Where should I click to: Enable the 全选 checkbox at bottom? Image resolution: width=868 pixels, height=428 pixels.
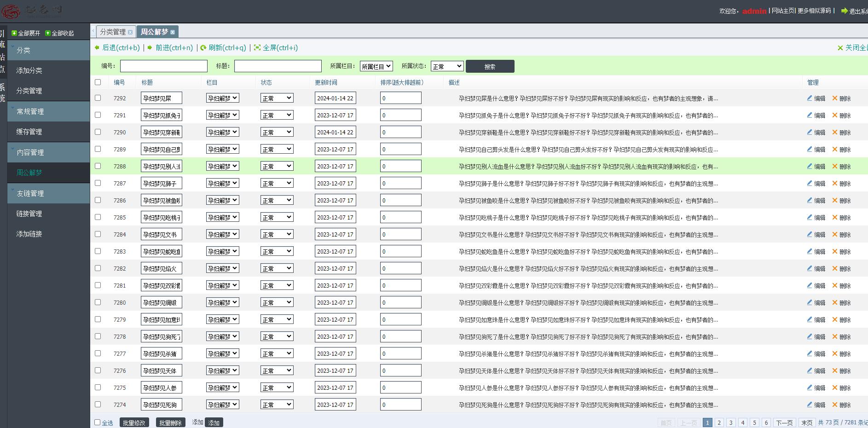97,422
